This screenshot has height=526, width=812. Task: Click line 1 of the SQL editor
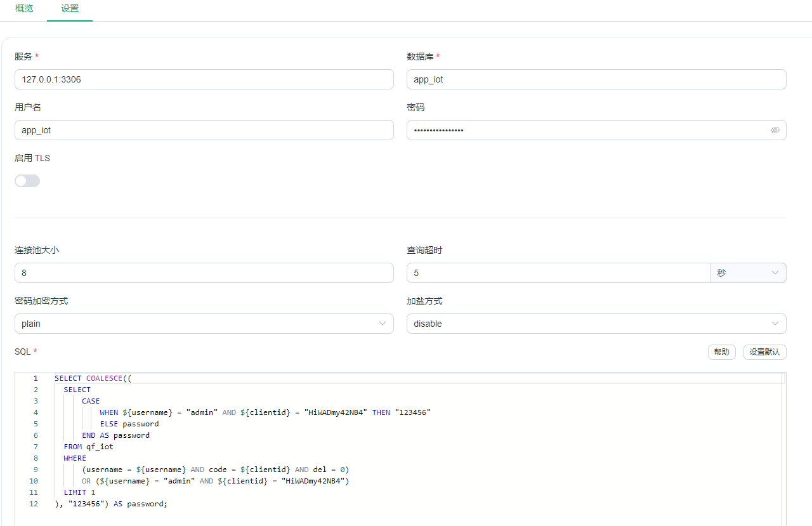click(254, 378)
